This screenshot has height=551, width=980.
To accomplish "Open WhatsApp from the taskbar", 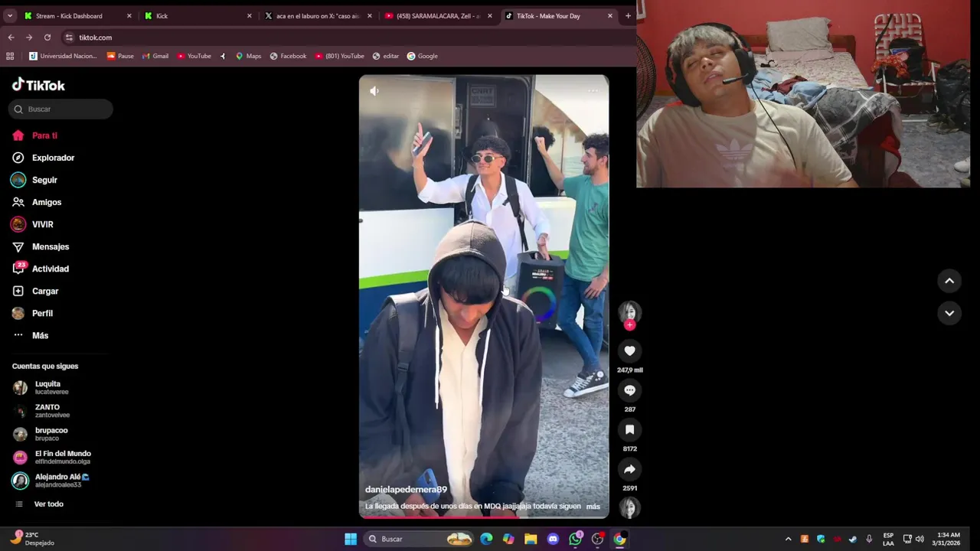I will [576, 539].
